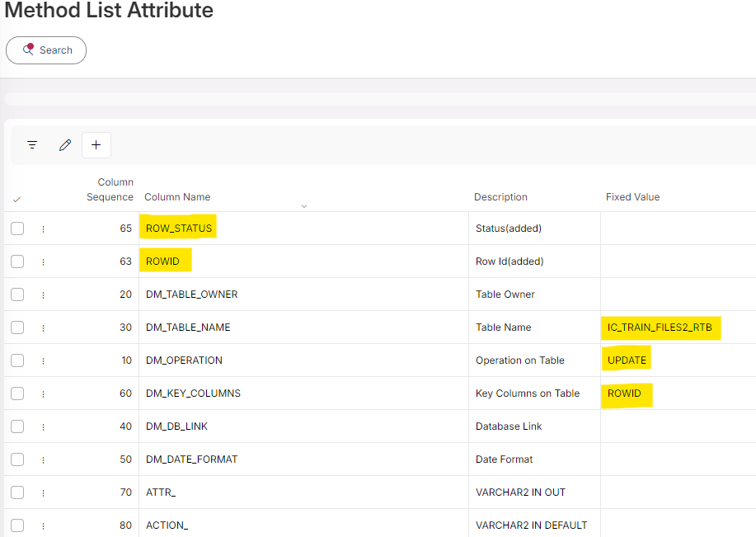Click Table Owner description cell
Screen dimensions: 756x537
pyautogui.click(x=535, y=294)
